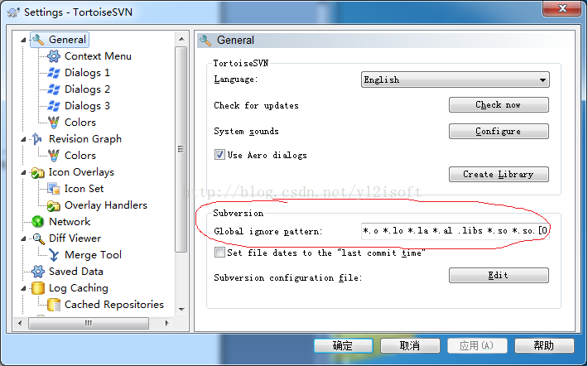Click the tree's vertical scrollbar thumb
The width and height of the screenshot is (588, 366).
coord(181,149)
